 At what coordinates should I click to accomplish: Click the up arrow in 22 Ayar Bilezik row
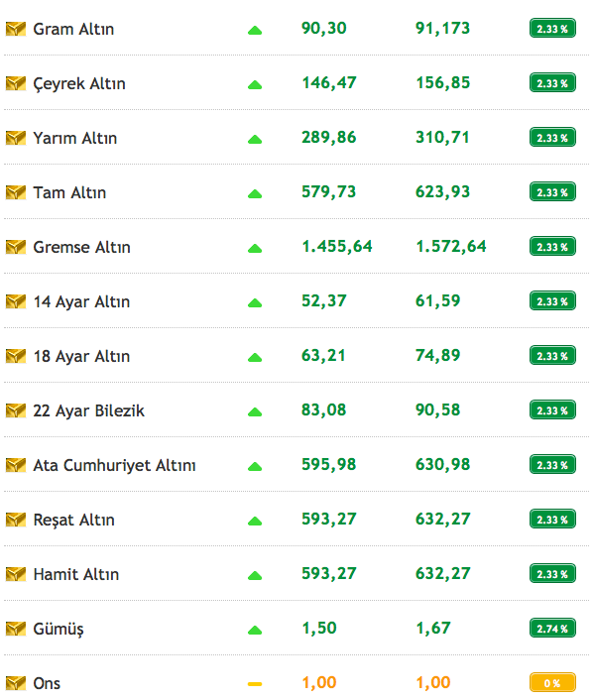(x=255, y=412)
